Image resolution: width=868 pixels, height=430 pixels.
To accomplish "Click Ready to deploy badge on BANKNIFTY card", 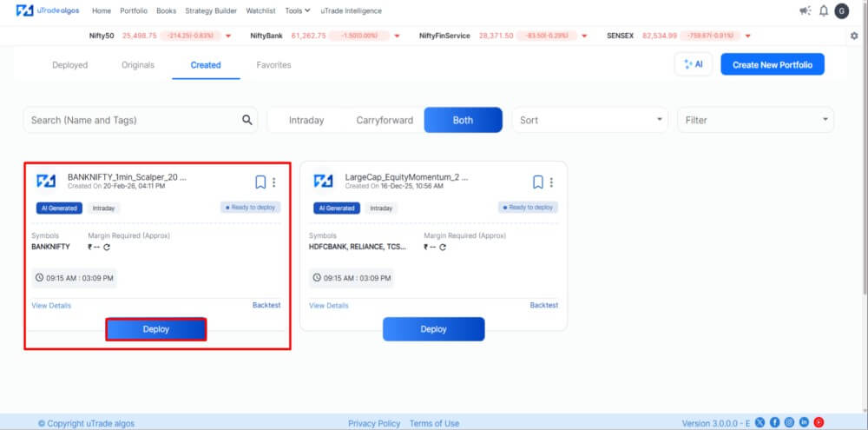I will coord(251,208).
